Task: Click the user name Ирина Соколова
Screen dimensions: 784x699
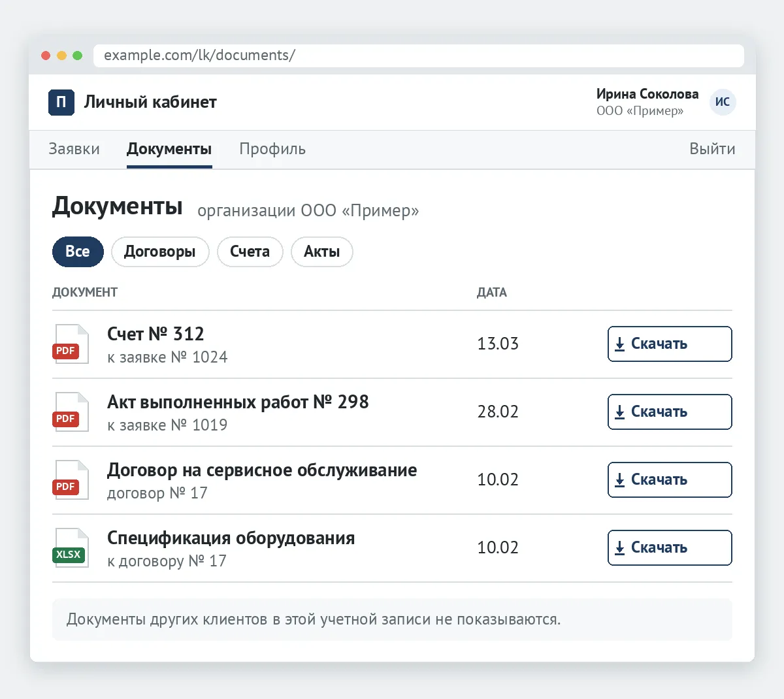Action: pos(647,94)
